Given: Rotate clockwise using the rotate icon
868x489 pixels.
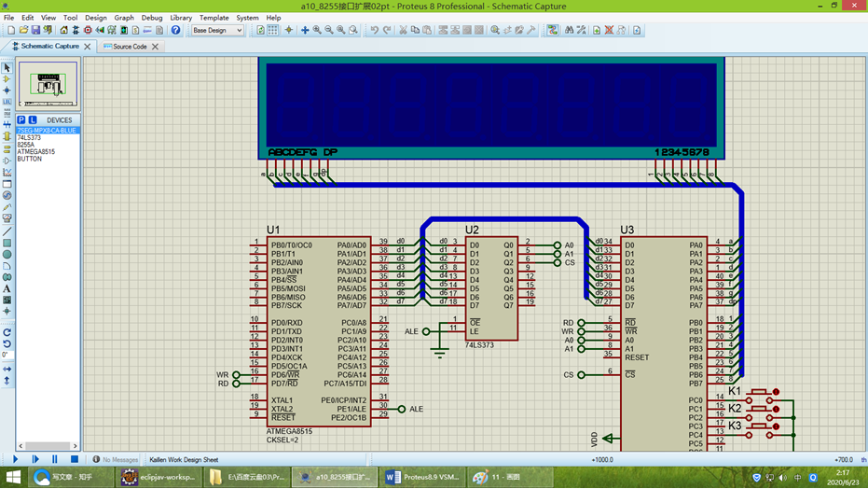Looking at the screenshot, I should 7,332.
